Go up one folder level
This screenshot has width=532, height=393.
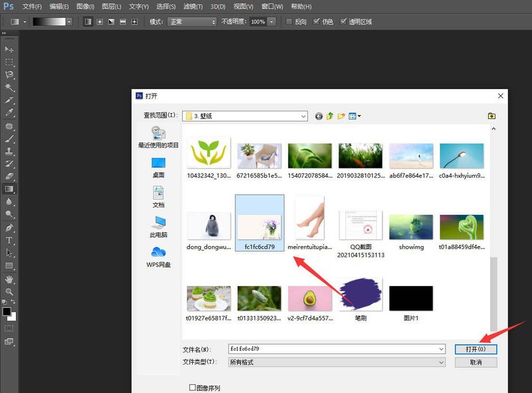tap(330, 116)
